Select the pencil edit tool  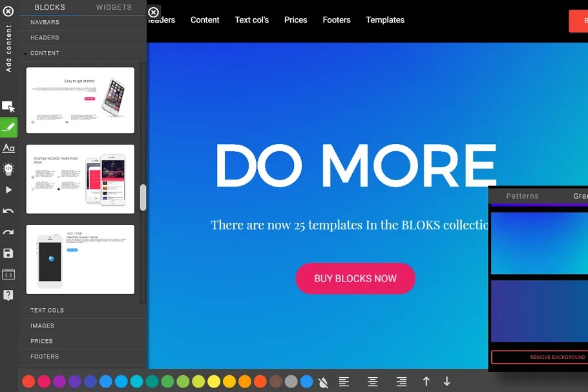pyautogui.click(x=8, y=127)
